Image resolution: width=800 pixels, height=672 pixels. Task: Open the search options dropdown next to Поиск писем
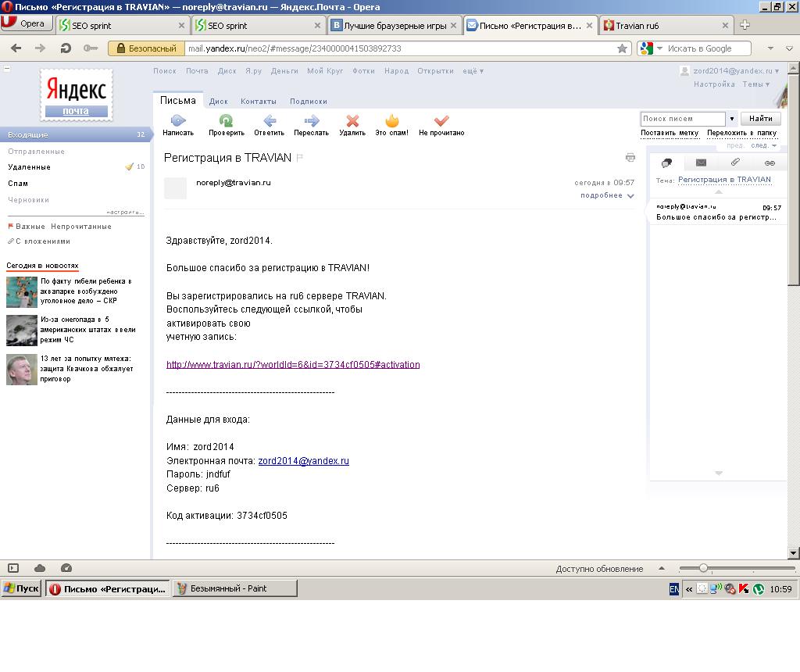pyautogui.click(x=732, y=119)
